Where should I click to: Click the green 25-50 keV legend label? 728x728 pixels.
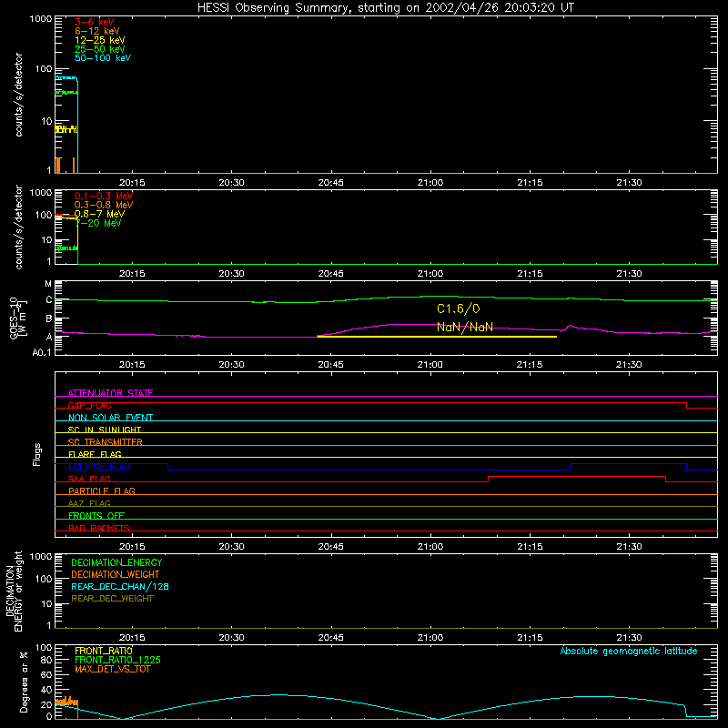point(99,49)
